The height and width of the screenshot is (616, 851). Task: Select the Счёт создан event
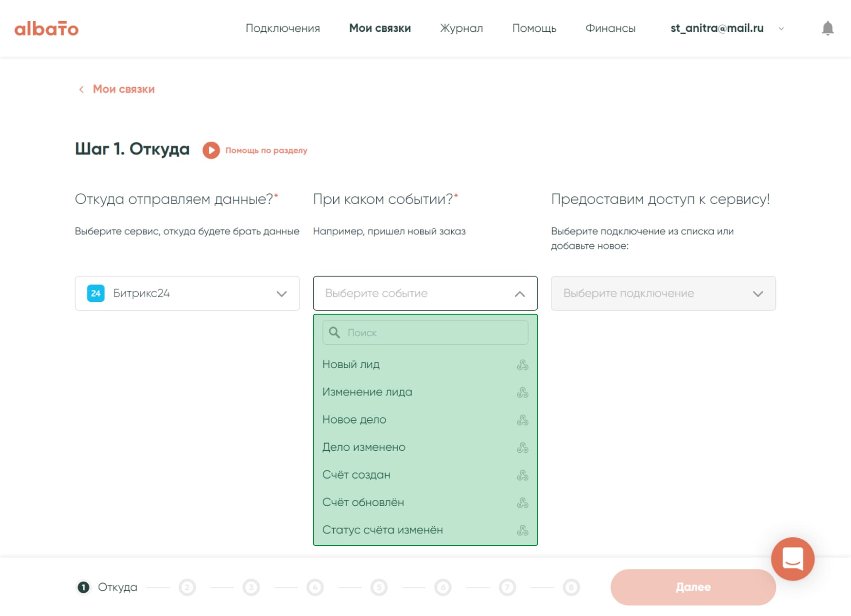(x=425, y=475)
